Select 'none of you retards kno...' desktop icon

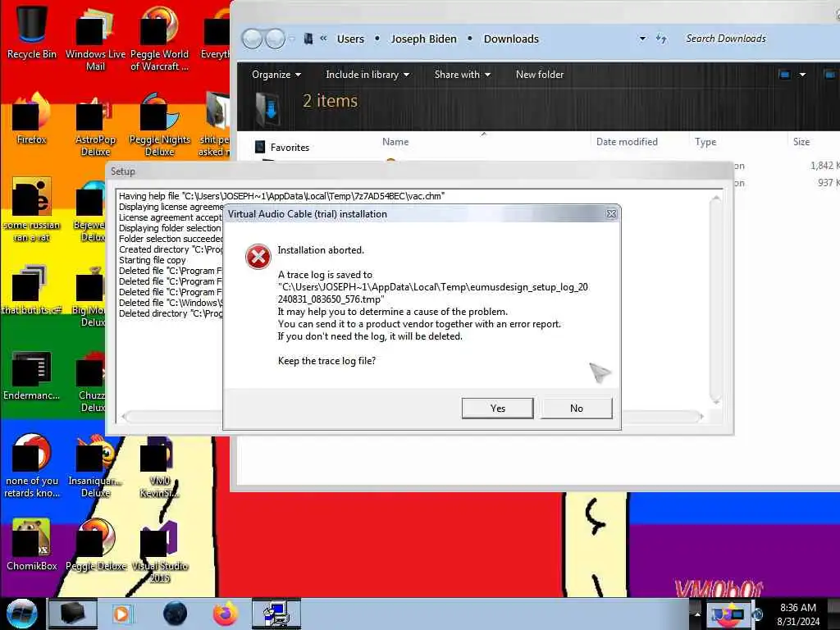[x=31, y=465]
